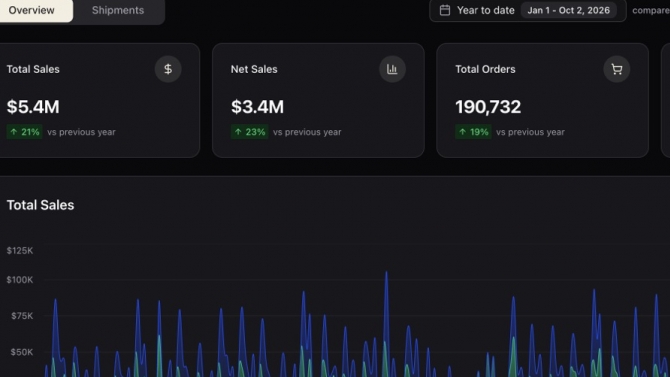Click the $75K axis label

point(22,316)
